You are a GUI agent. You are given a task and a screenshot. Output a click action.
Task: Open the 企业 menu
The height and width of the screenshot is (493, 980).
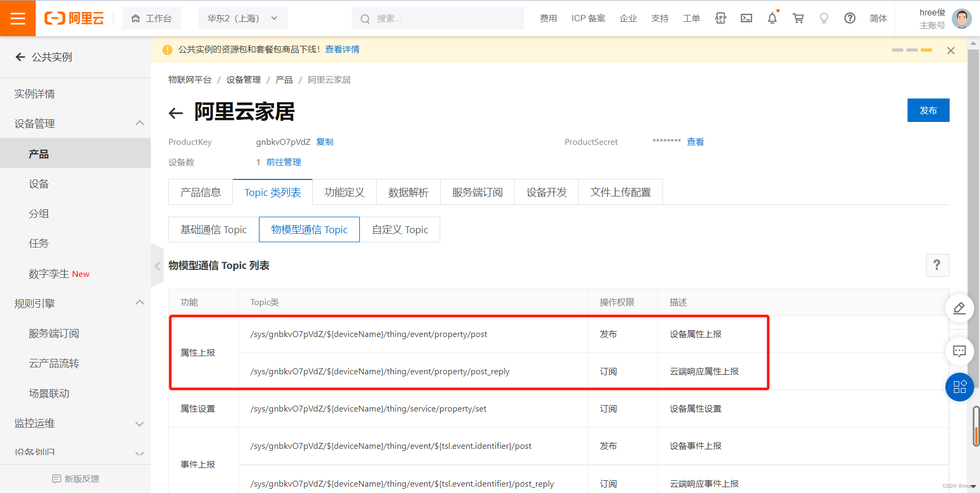[628, 19]
